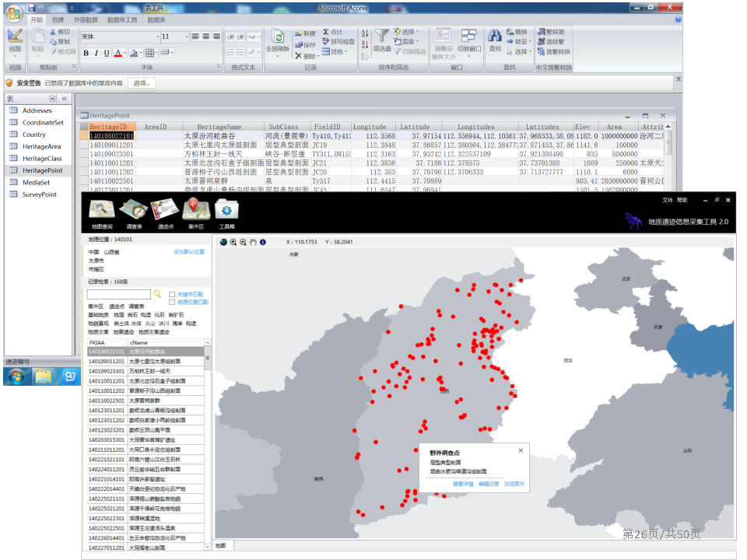Image resolution: width=747 pixels, height=560 pixels.
Task: Select the zoom in map tool
Action: [233, 242]
